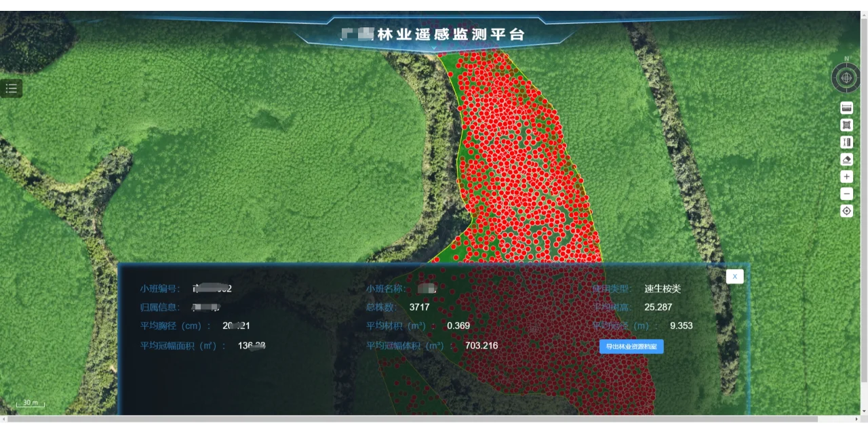Click the tree height value 25.287
This screenshot has height=434, width=868.
[x=658, y=307]
